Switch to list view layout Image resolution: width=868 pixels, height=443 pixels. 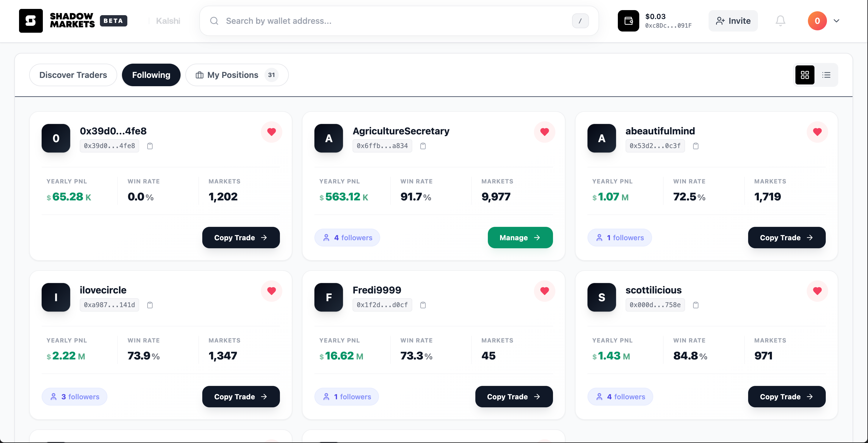click(x=826, y=75)
